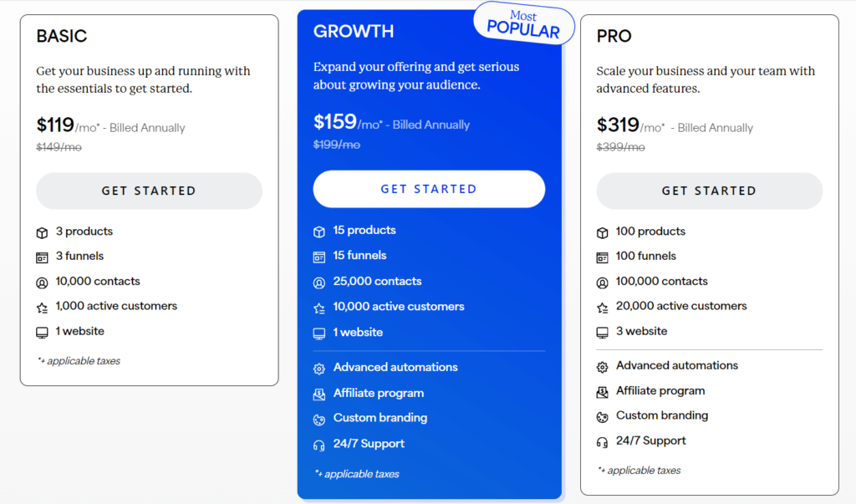Click GET STARTED on the PRO plan
Screen dimensions: 856x504
click(x=709, y=191)
